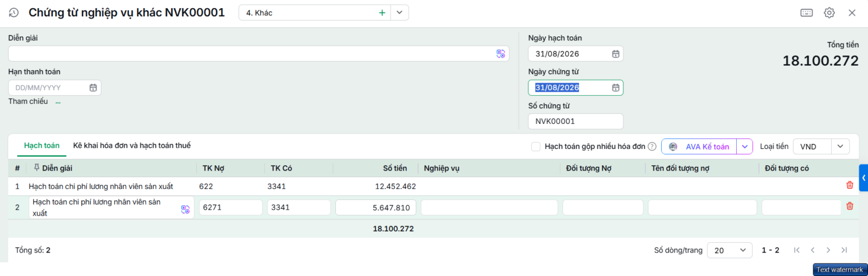Expand the '4. Khác' type dropdown
The width and height of the screenshot is (868, 276).
[x=399, y=12]
